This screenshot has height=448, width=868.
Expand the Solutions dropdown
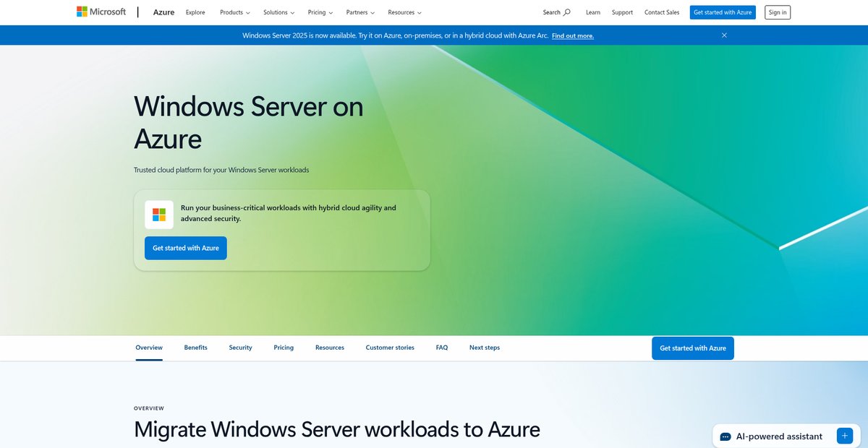(x=279, y=12)
